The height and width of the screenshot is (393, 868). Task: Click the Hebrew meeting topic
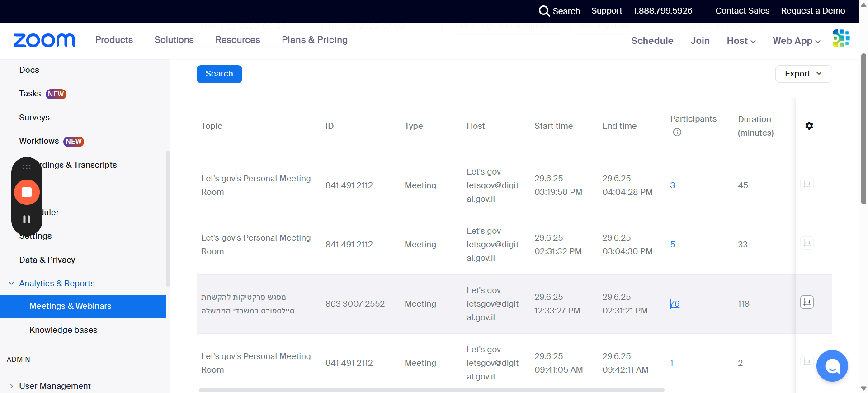[x=248, y=304]
